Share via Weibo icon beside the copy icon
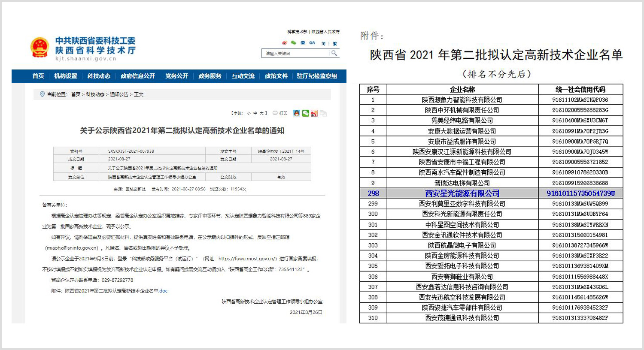The width and height of the screenshot is (644, 350). (x=314, y=113)
